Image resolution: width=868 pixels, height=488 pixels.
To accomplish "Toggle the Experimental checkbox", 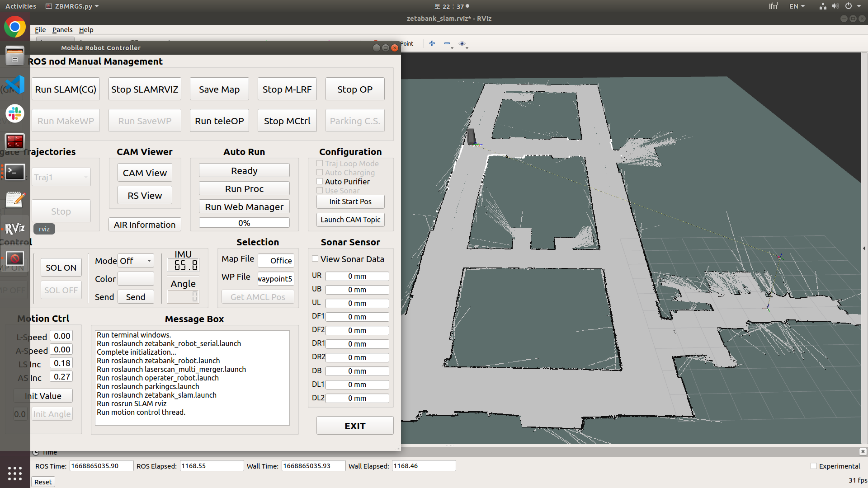I will (x=814, y=466).
